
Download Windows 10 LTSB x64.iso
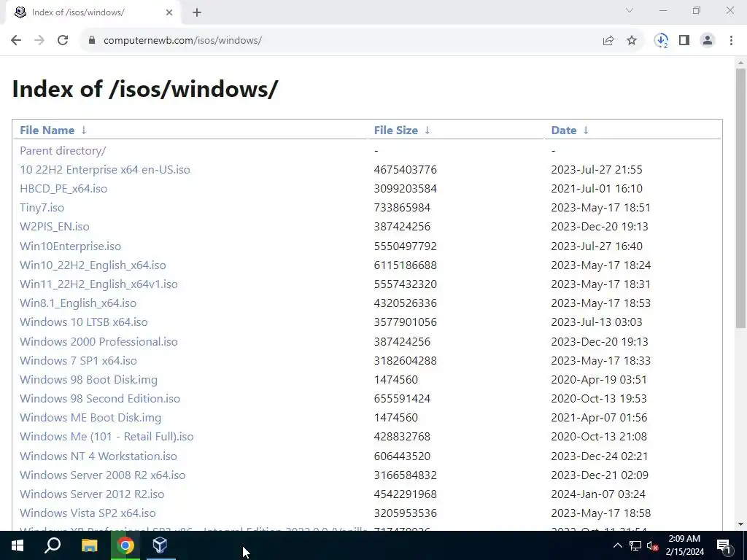pyautogui.click(x=84, y=322)
